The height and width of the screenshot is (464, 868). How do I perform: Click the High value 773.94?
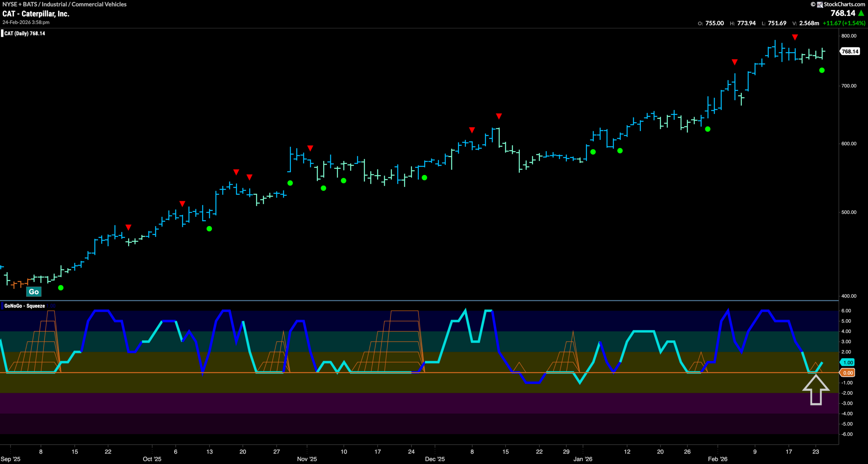[x=746, y=23]
